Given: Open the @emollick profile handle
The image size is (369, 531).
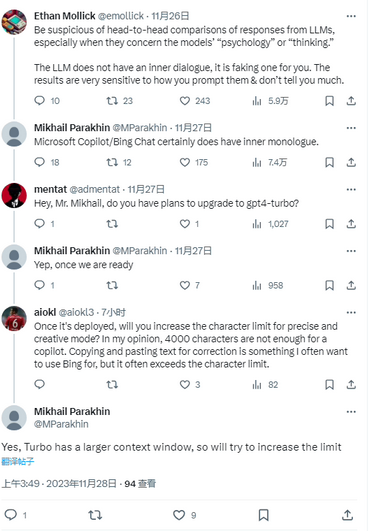Looking at the screenshot, I should click(x=121, y=16).
